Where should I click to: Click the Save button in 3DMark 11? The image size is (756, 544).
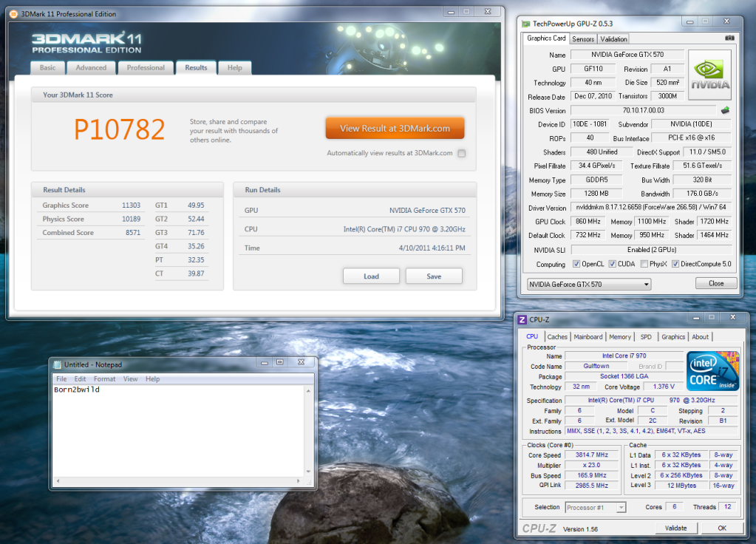click(434, 276)
